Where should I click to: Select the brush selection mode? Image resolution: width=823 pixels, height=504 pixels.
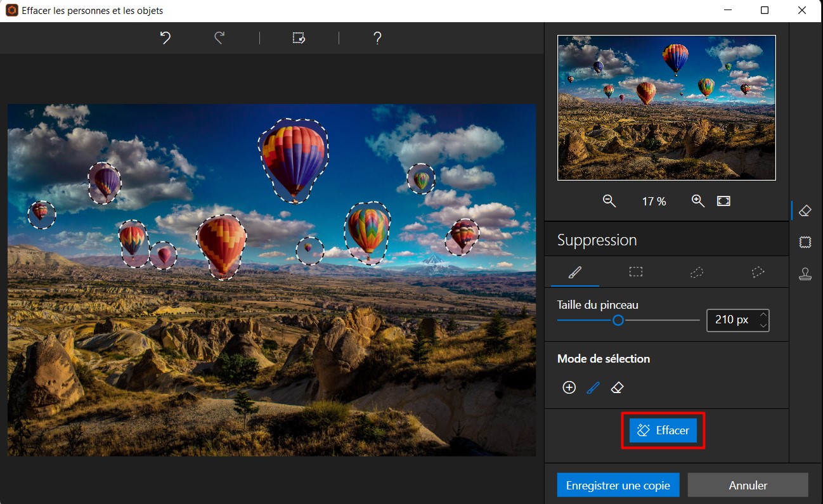tap(593, 387)
